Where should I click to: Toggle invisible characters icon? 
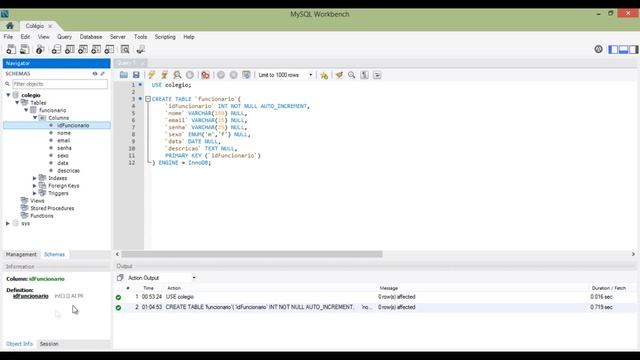364,75
